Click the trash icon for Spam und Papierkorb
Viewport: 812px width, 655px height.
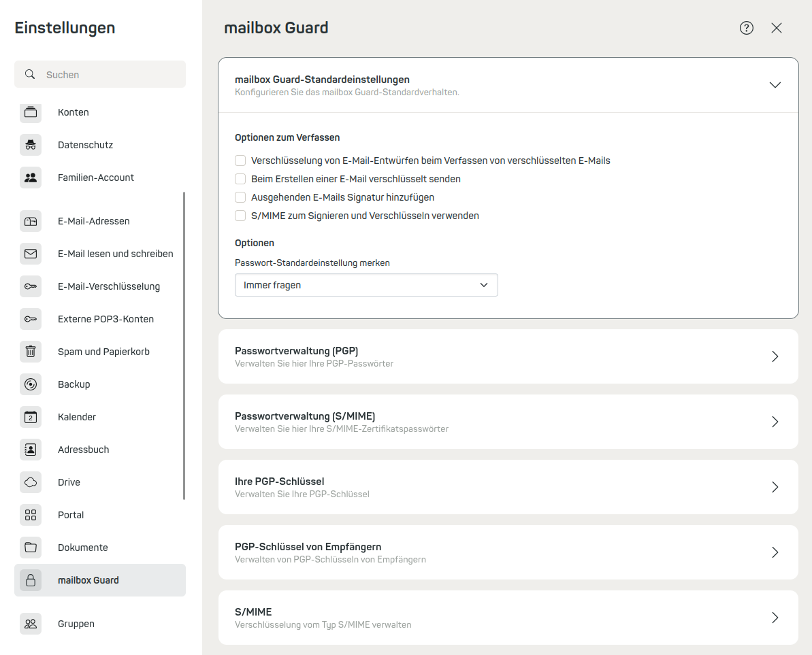(x=31, y=351)
